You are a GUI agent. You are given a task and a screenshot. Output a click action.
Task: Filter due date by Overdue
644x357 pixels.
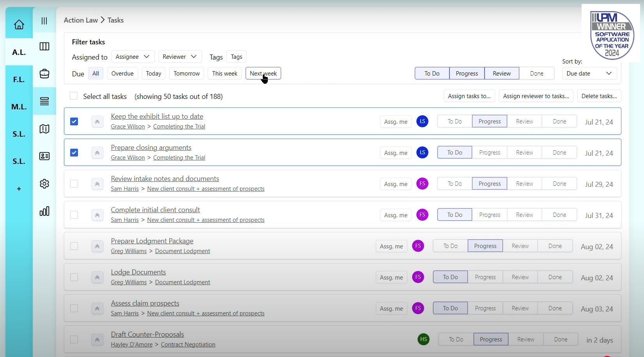click(x=122, y=74)
